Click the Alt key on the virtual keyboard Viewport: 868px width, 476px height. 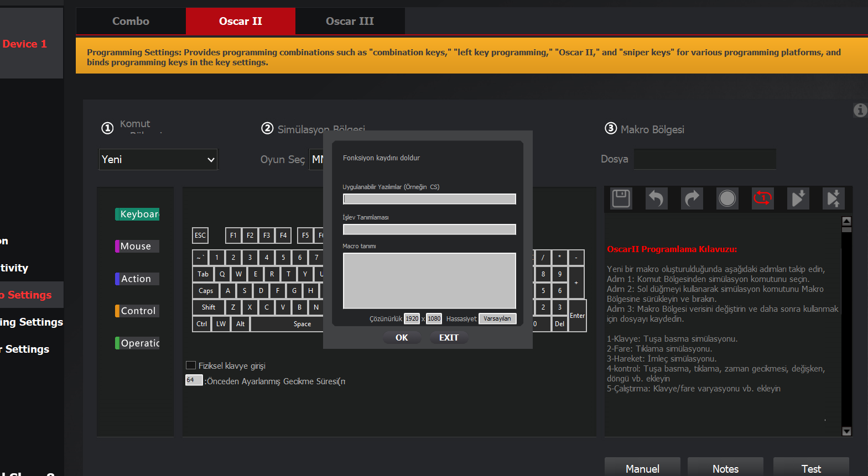pyautogui.click(x=241, y=324)
